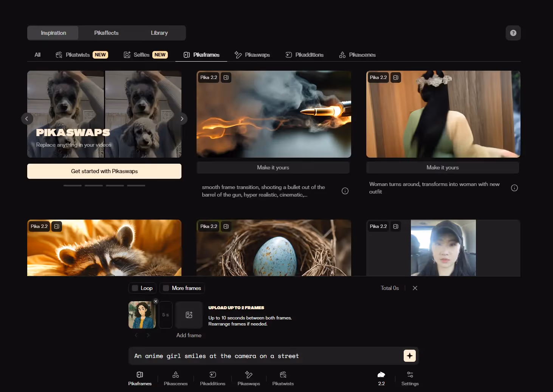
Task: Switch to the Library tab
Action: pyautogui.click(x=159, y=33)
